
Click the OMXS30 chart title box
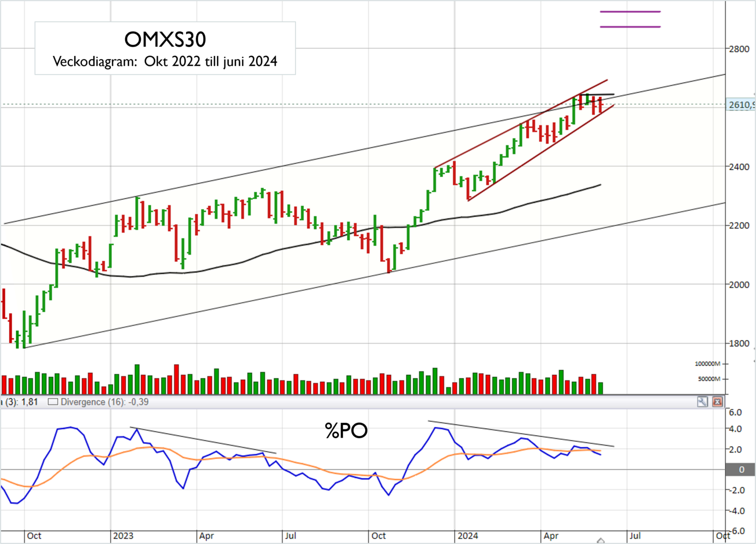(x=165, y=48)
